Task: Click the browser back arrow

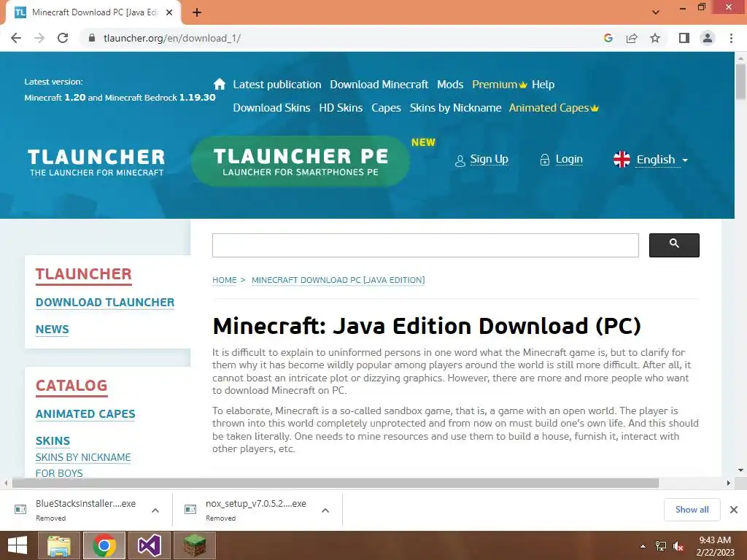Action: point(16,38)
